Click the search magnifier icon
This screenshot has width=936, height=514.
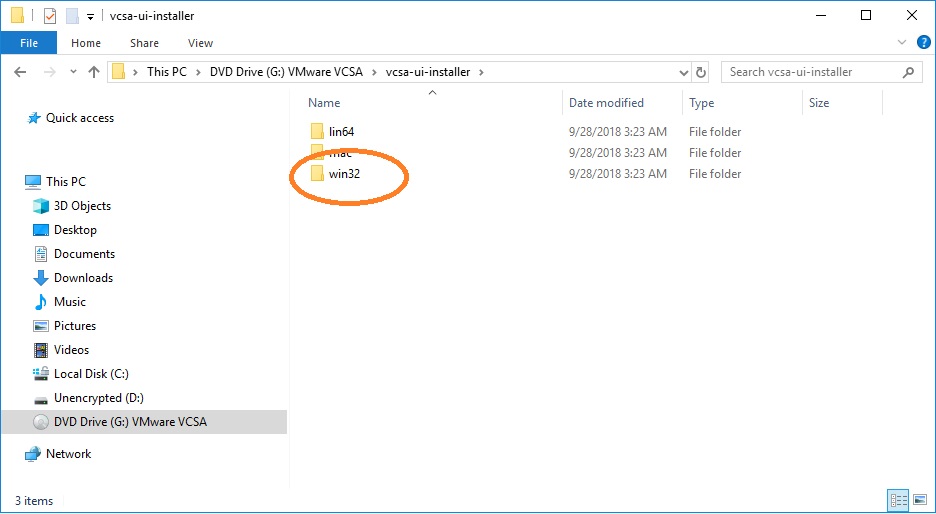(909, 72)
